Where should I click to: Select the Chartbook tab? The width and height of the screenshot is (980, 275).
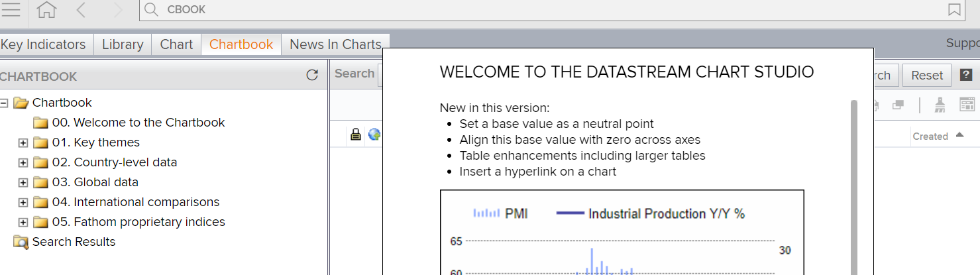pos(241,44)
